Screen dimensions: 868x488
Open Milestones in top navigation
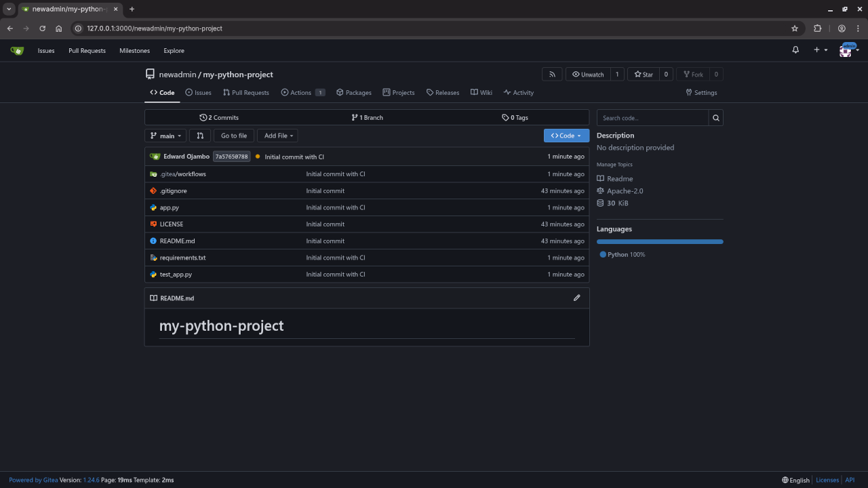coord(134,51)
